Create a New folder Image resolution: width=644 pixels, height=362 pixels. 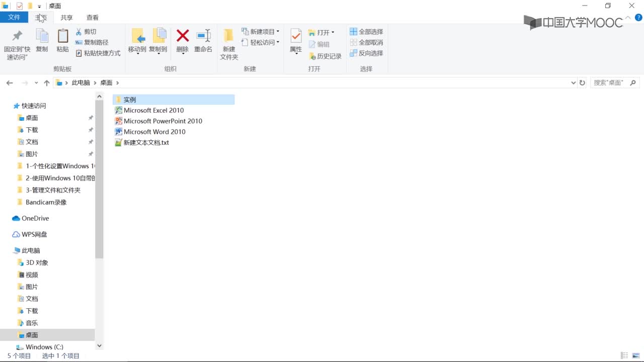click(x=229, y=44)
